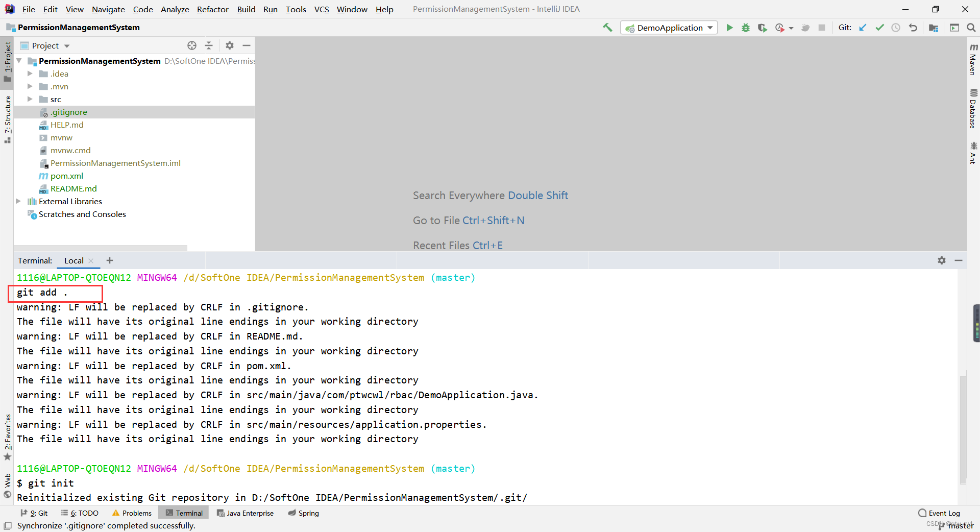Collapse the PermissionManagementSystem root node
The image size is (980, 532).
point(19,61)
